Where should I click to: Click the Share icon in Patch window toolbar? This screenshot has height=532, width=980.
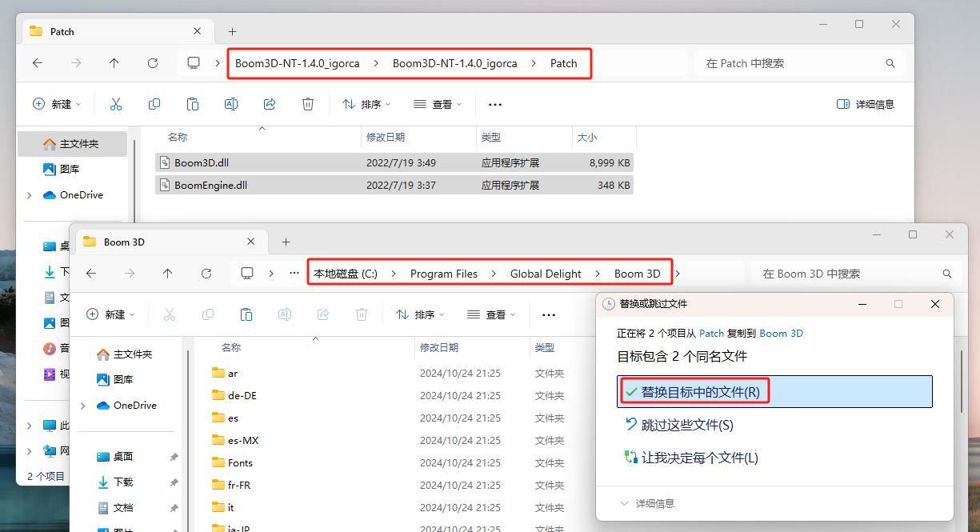click(270, 104)
